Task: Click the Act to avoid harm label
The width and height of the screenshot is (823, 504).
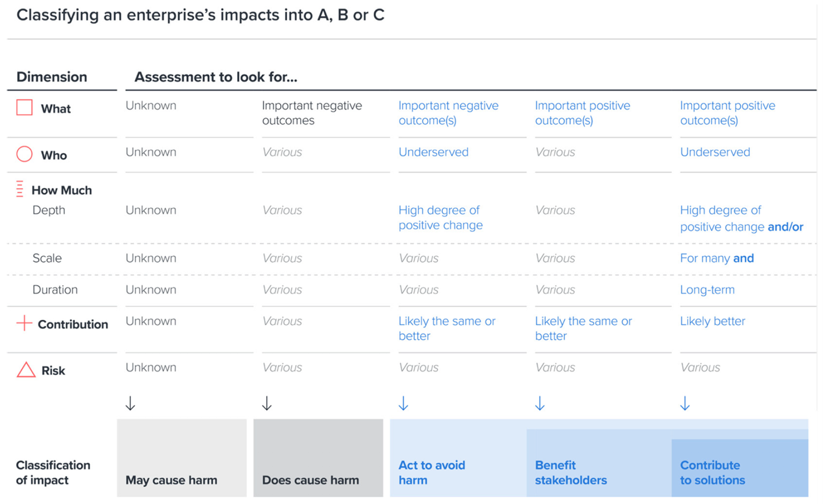Action: (432, 473)
